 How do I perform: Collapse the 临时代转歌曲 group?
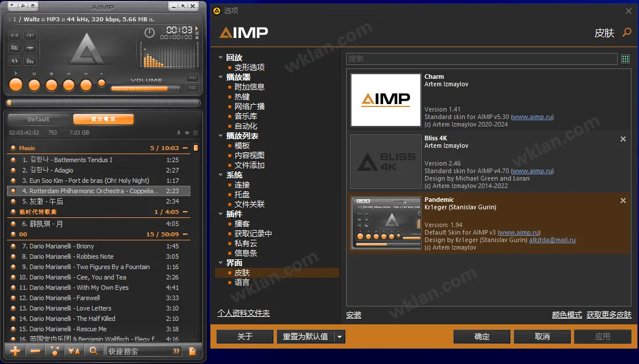click(x=185, y=212)
